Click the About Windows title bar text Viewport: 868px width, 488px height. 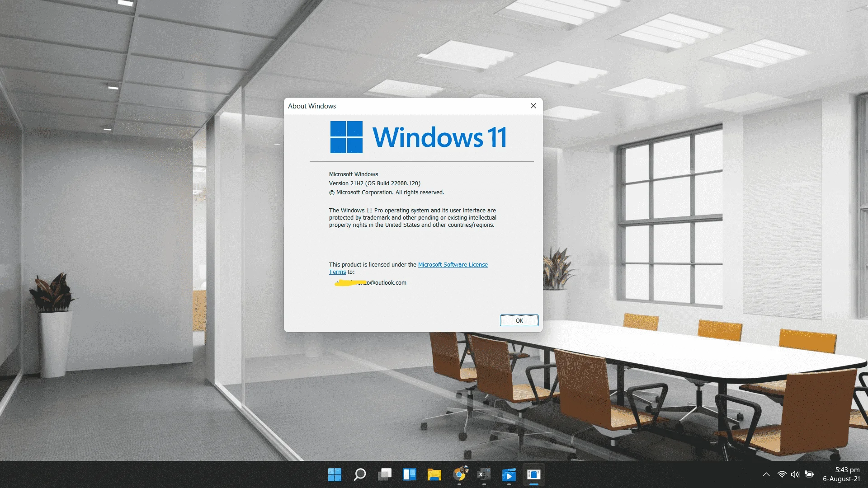(312, 106)
